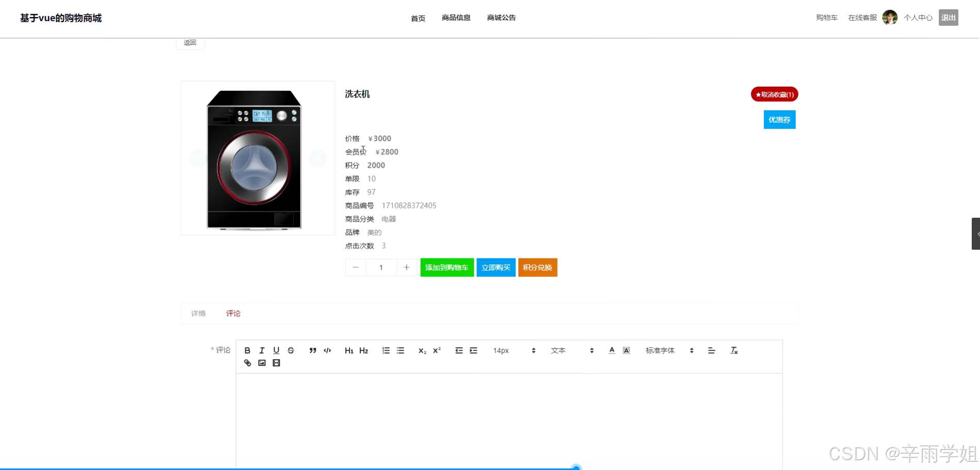The height and width of the screenshot is (470, 980).
Task: Open 商品信息 in the navigation bar
Action: coord(456,18)
